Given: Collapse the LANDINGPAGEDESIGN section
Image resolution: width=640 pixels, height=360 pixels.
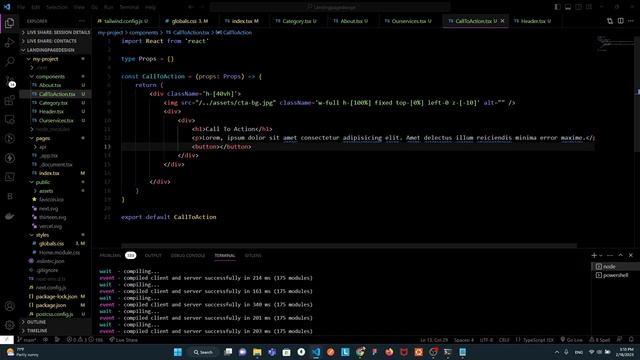Looking at the screenshot, I should [x=56, y=50].
